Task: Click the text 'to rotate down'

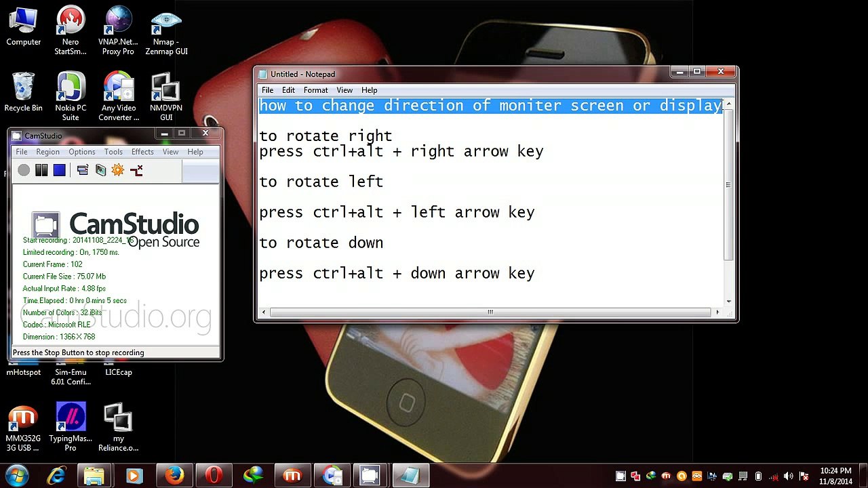Action: pos(321,243)
